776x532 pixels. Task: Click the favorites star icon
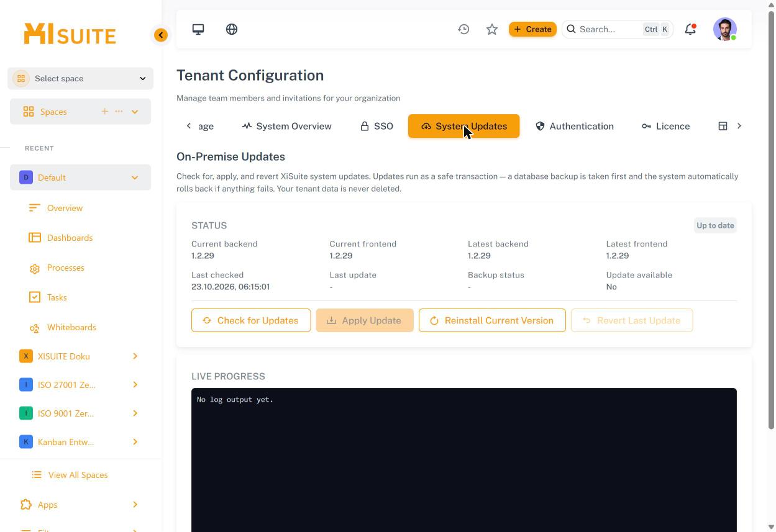(492, 29)
